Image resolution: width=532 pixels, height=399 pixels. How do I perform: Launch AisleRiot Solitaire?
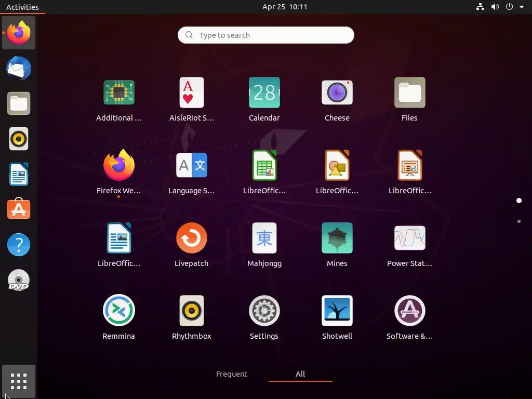(191, 92)
